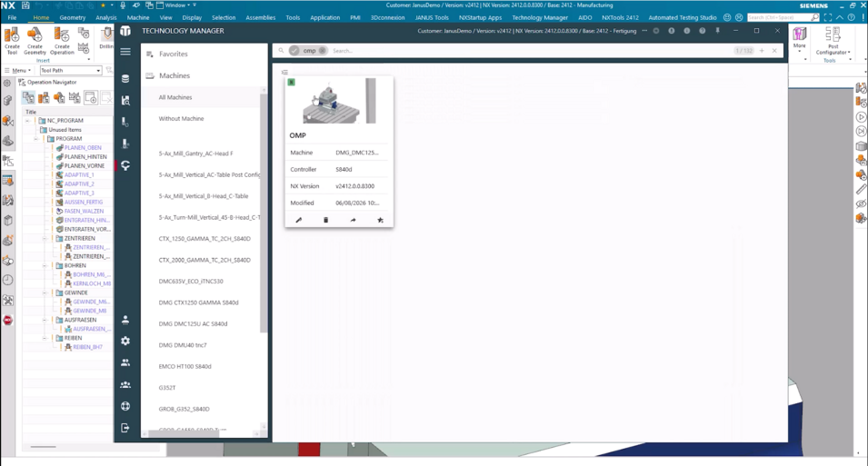This screenshot has width=868, height=466.
Task: Click the three-person group icon in sidebar
Action: 125,384
